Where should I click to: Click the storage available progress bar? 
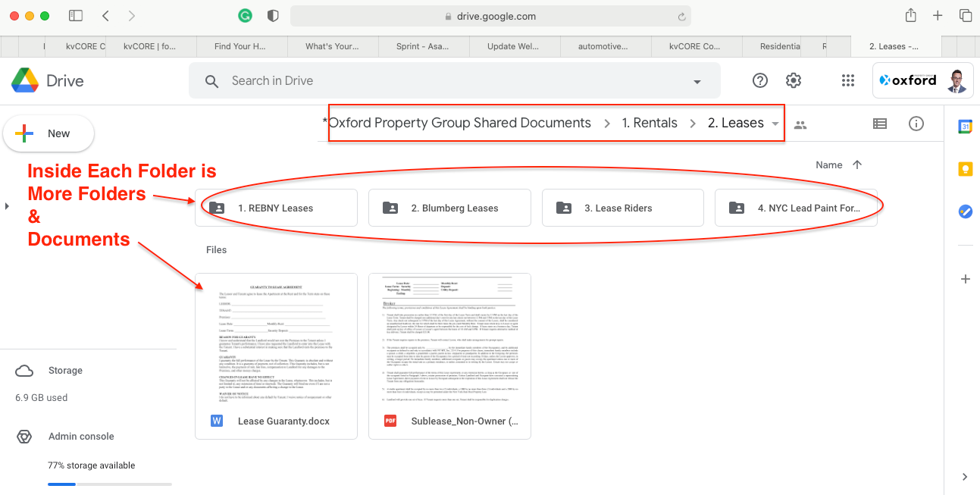tap(110, 484)
